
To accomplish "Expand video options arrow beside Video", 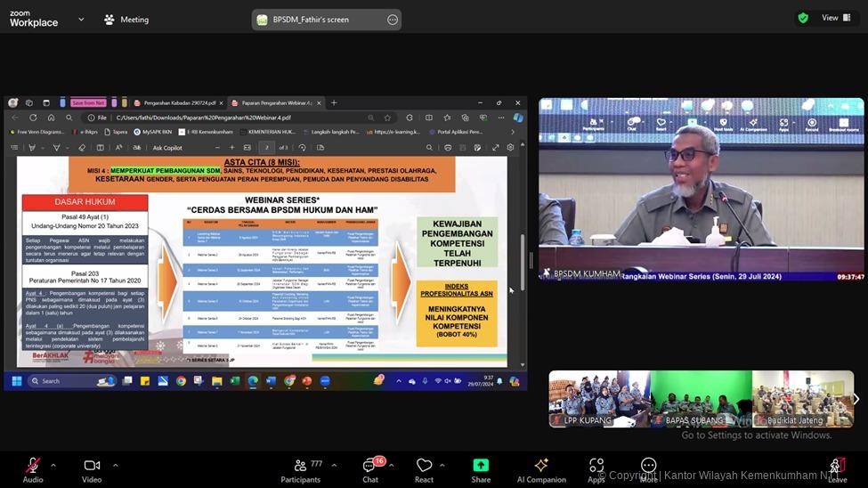I will pyautogui.click(x=115, y=465).
